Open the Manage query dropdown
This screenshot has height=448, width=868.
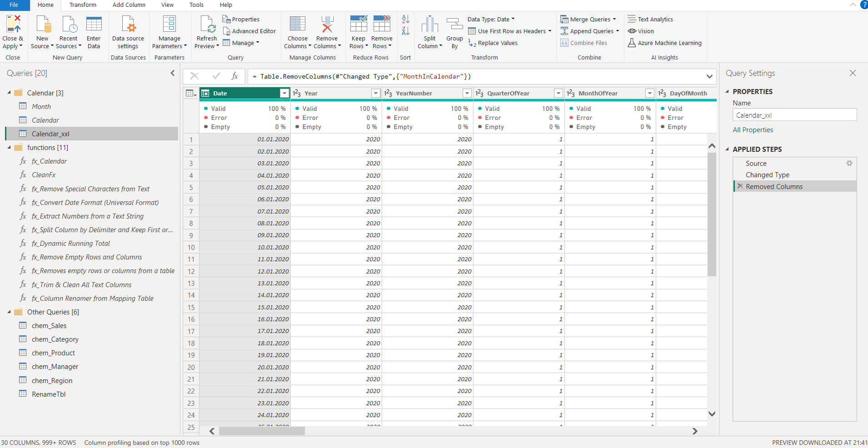pos(241,43)
